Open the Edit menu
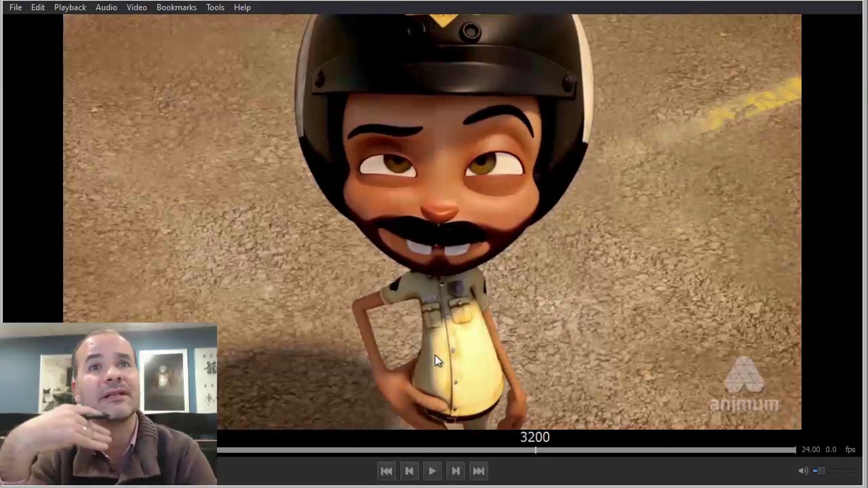This screenshot has width=868, height=488. coord(38,7)
